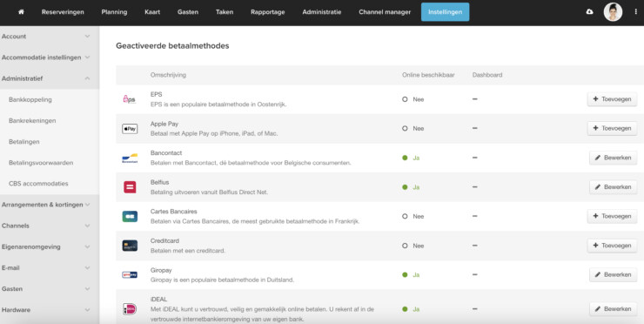
Task: Click the Apple Pay logo
Action: click(x=130, y=129)
